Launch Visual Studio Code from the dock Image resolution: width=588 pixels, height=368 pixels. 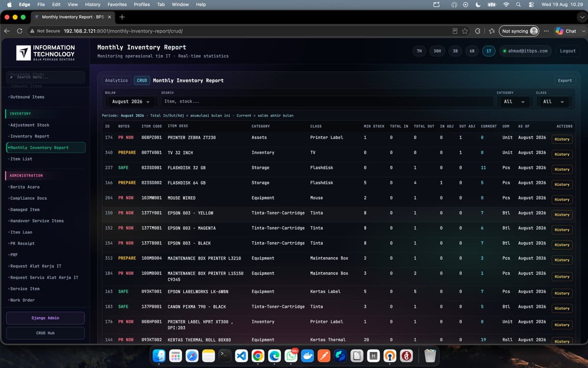(241, 356)
